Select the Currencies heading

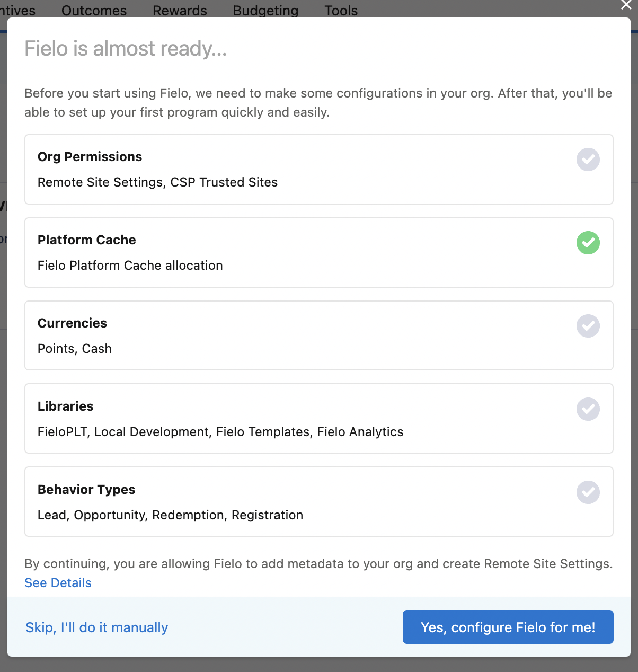tap(73, 323)
